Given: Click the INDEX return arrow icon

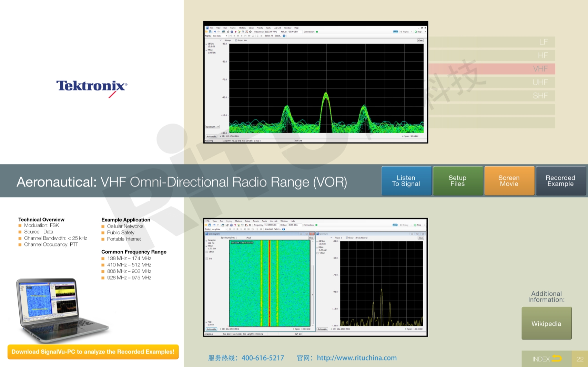Looking at the screenshot, I should pyautogui.click(x=557, y=359).
